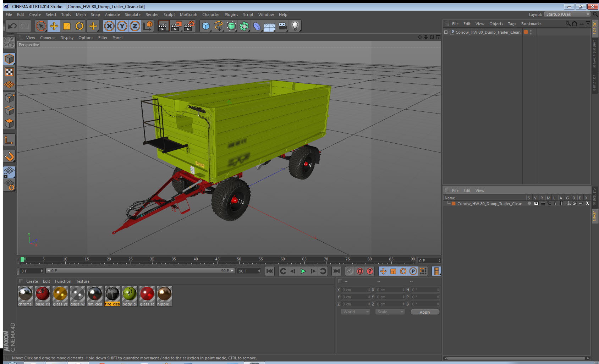Open the MoGraph menu

[x=188, y=15]
